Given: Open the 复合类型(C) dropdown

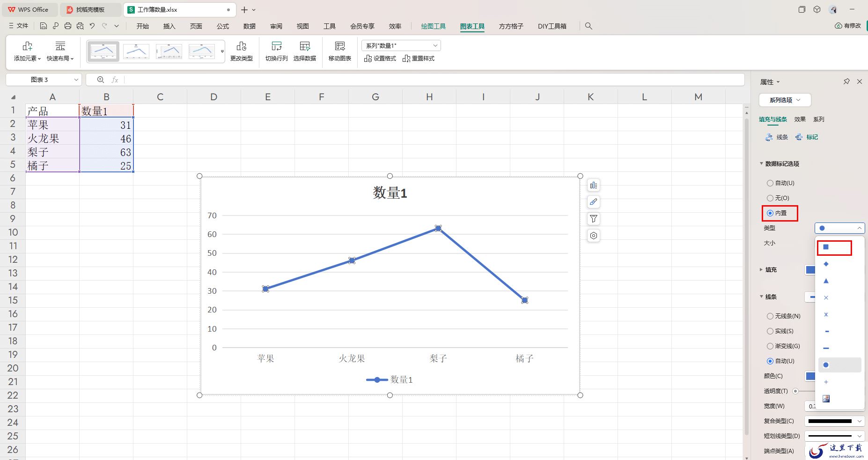Looking at the screenshot, I should coord(834,421).
